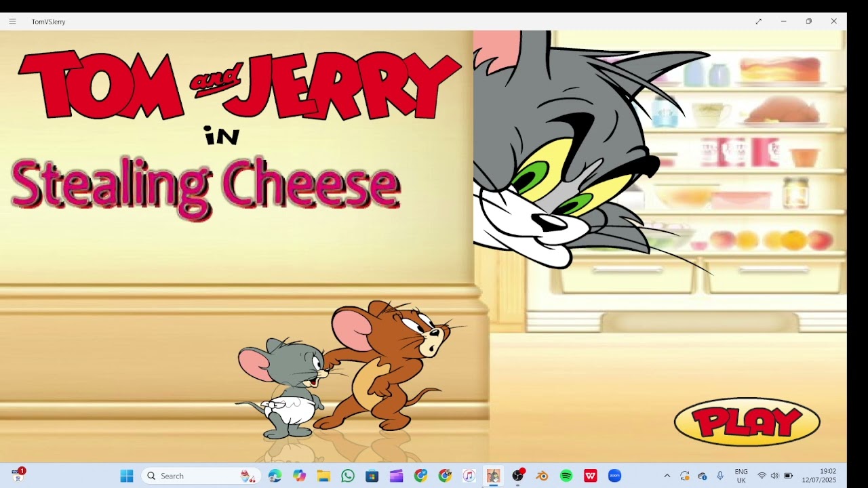Launch WhatsApp from taskbar
The height and width of the screenshot is (488, 868).
tap(348, 476)
